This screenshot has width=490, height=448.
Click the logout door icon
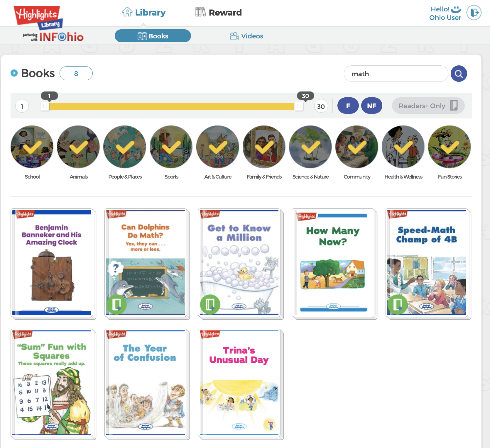pos(474,13)
